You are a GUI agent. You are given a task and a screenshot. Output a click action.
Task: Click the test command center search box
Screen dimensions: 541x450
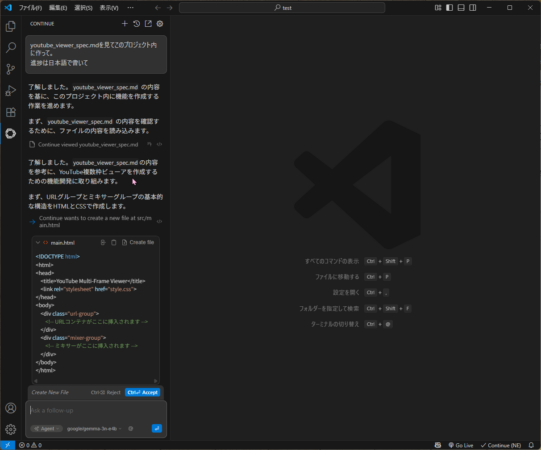pyautogui.click(x=282, y=8)
